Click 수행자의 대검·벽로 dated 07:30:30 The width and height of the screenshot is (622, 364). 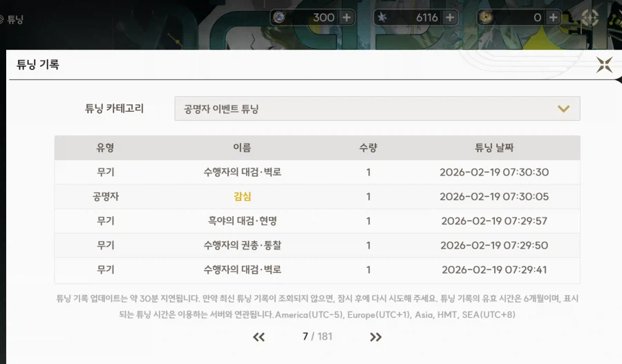(x=242, y=172)
